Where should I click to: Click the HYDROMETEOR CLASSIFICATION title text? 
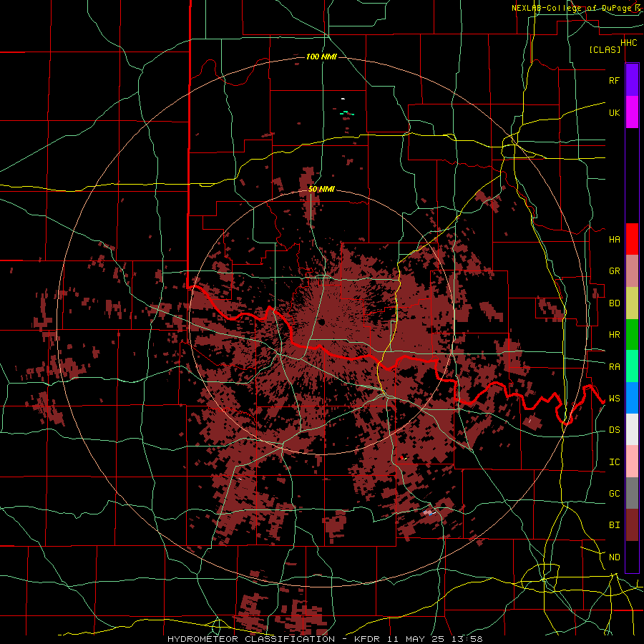(251, 639)
